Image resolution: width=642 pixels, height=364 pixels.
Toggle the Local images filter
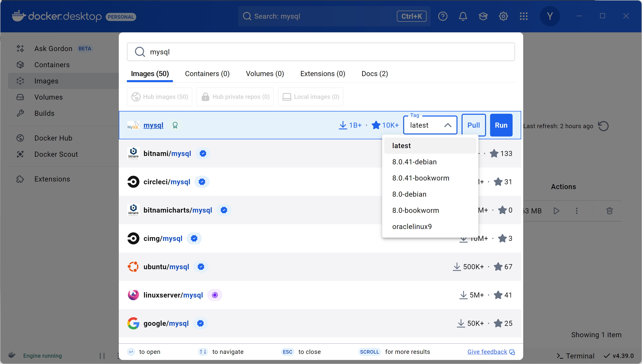point(310,97)
